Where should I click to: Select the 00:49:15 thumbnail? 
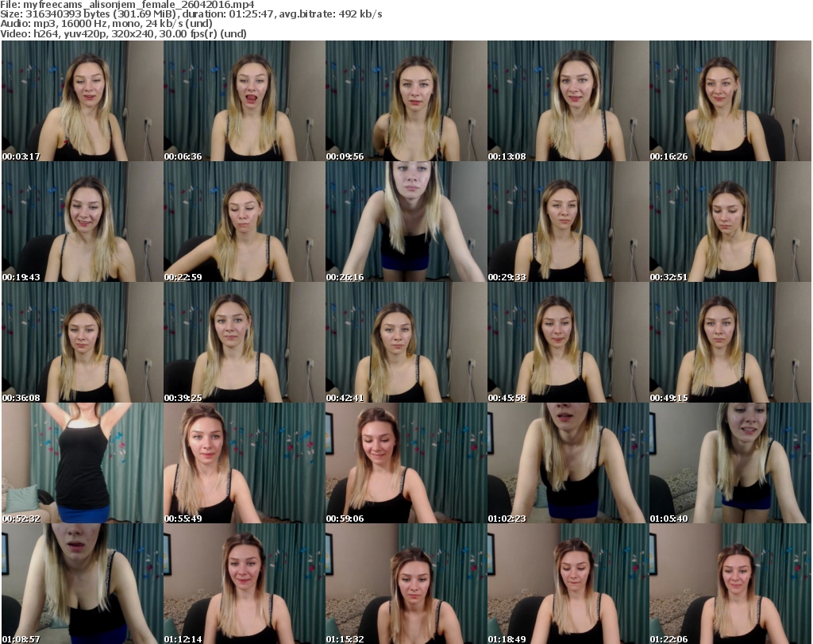(730, 342)
